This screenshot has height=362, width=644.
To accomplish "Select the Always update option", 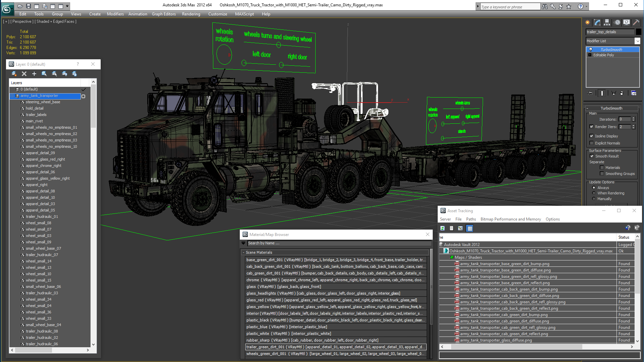I will [594, 188].
